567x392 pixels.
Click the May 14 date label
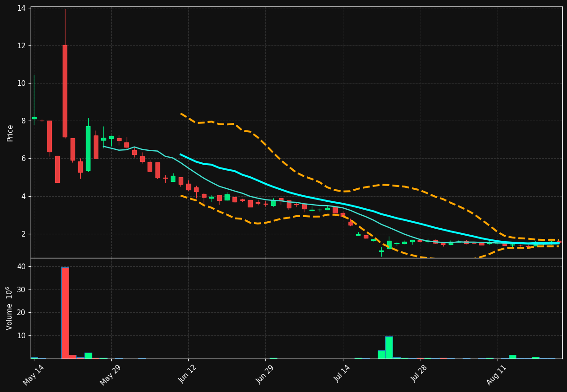tap(34, 375)
